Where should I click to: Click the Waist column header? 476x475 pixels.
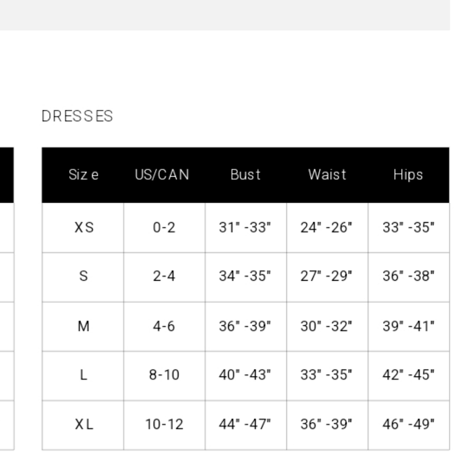[x=327, y=175]
